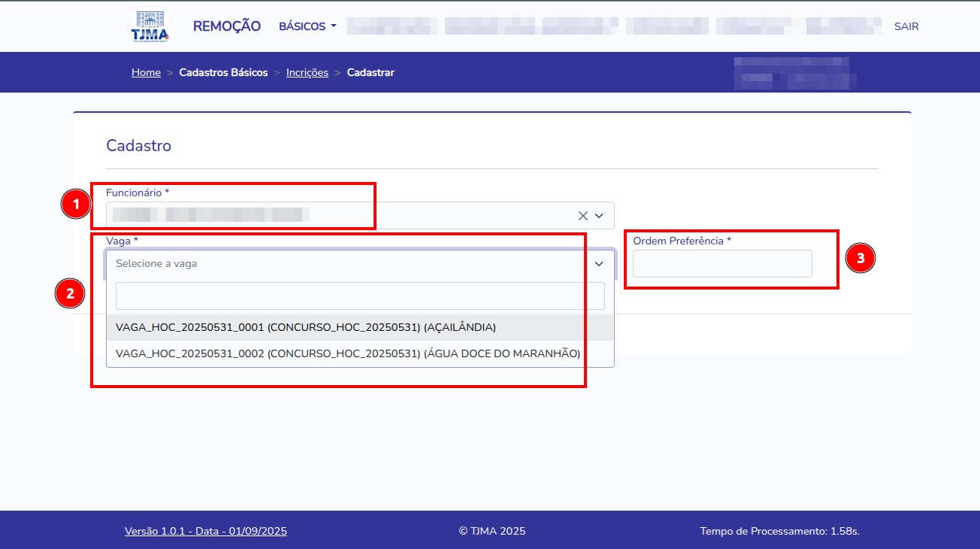Open the BÁSICOS menu

click(307, 26)
